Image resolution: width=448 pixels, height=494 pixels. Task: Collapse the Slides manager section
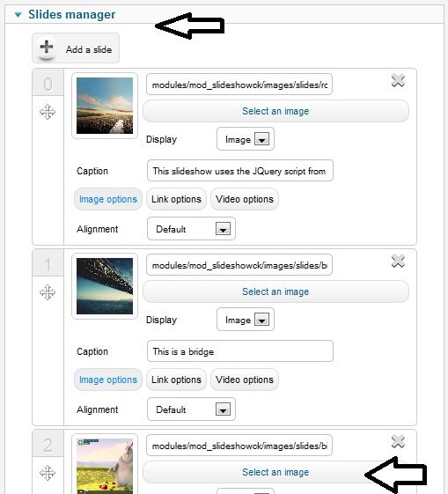point(18,14)
